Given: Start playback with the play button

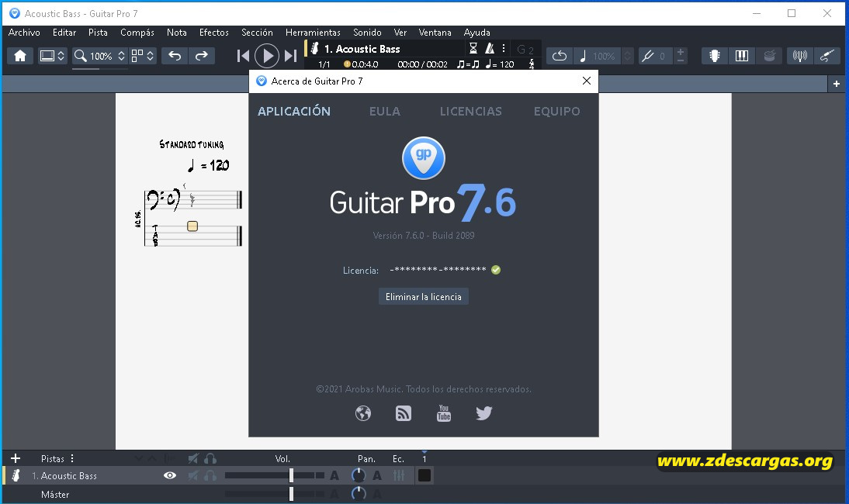Looking at the screenshot, I should tap(266, 56).
